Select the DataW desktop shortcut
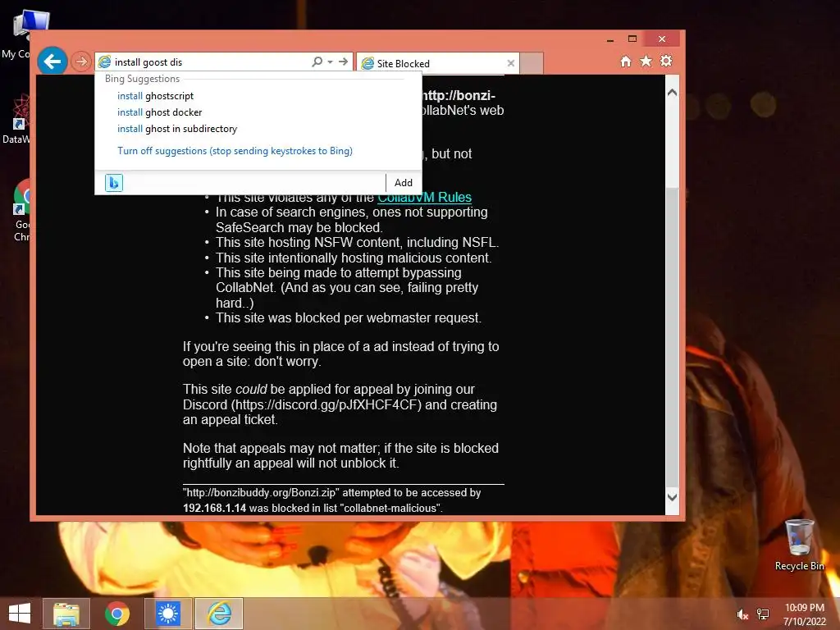 [x=18, y=119]
